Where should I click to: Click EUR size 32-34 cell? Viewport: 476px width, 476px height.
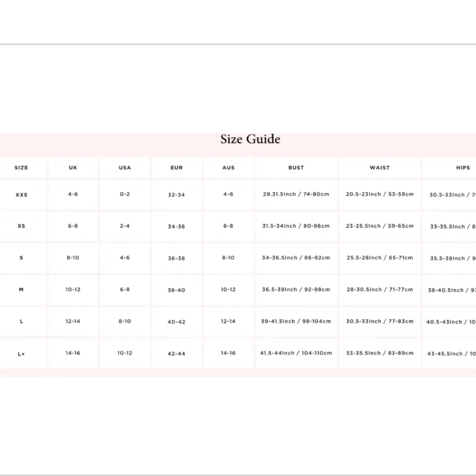click(x=176, y=195)
